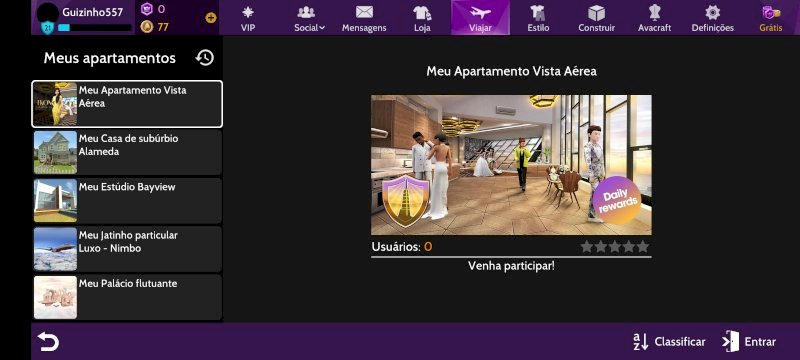Click the Classificar sort button
Viewport: 800px width, 360px height.
(669, 342)
